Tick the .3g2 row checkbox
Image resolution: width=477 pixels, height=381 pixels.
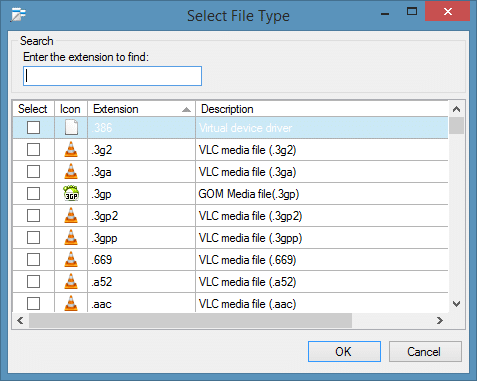(33, 149)
